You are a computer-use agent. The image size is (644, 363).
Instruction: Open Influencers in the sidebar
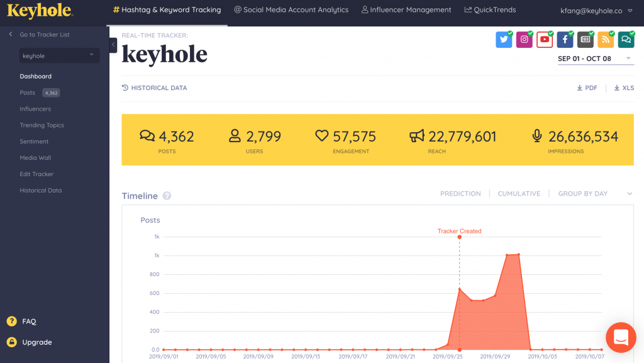[x=35, y=109]
